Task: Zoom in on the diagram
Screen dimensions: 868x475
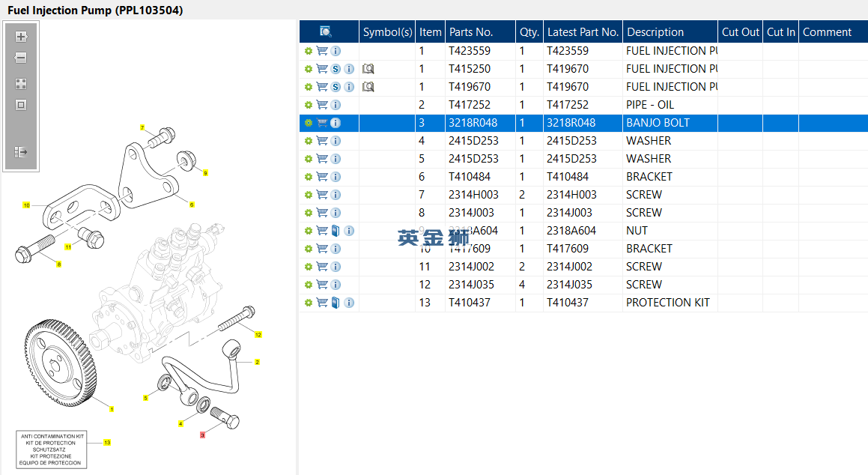Action: 21,37
